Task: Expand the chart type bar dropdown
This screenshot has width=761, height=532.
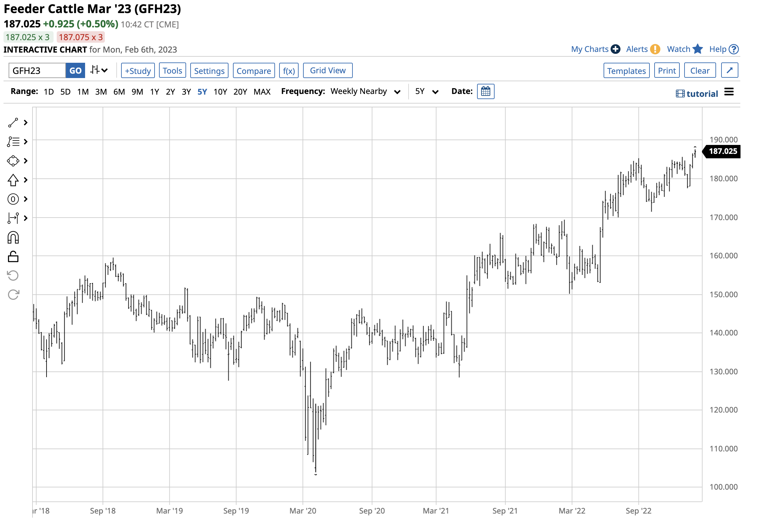Action: pyautogui.click(x=99, y=70)
